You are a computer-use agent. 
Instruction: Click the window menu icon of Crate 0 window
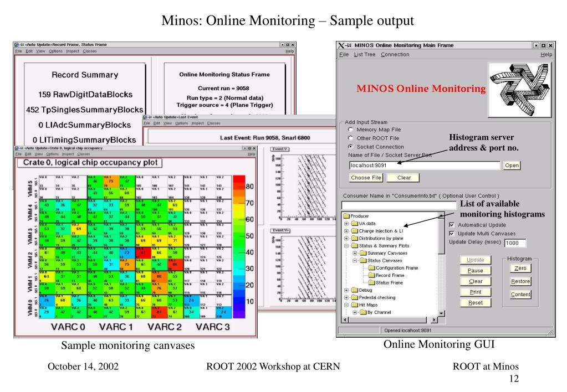[x=17, y=148]
